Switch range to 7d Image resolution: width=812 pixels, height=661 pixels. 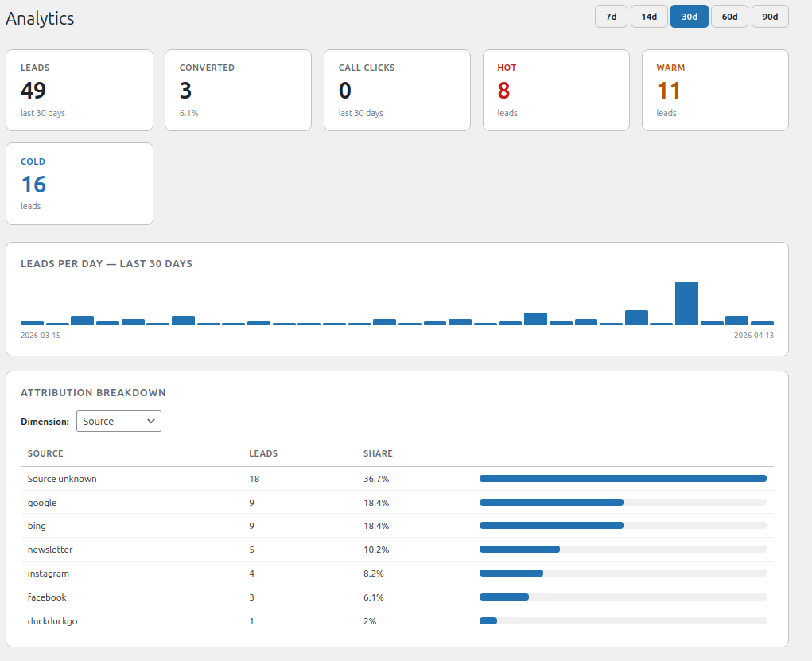[x=611, y=17]
